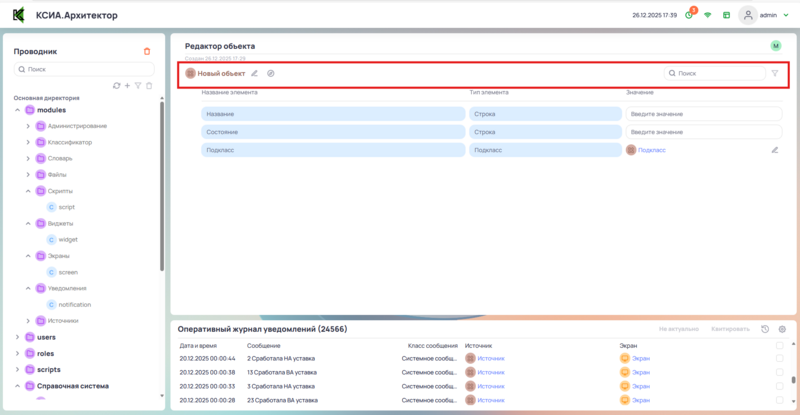Select the script item in the tree
The width and height of the screenshot is (800, 415).
point(67,207)
